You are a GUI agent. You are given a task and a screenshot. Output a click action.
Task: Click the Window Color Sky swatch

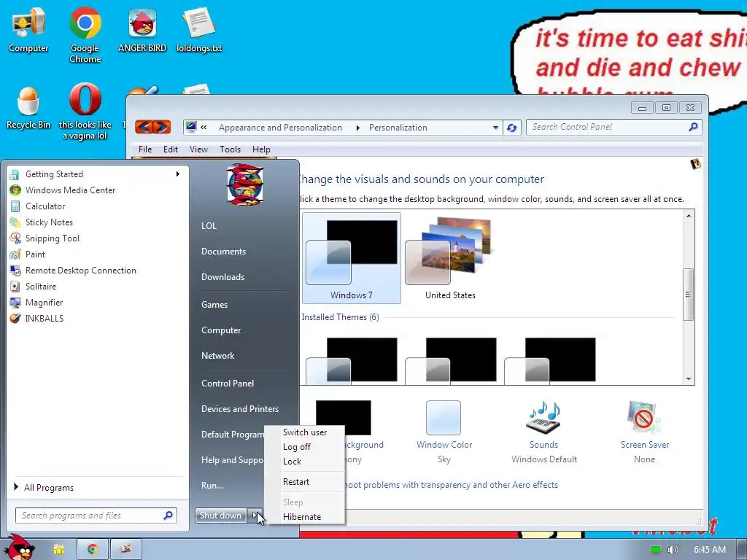[443, 418]
